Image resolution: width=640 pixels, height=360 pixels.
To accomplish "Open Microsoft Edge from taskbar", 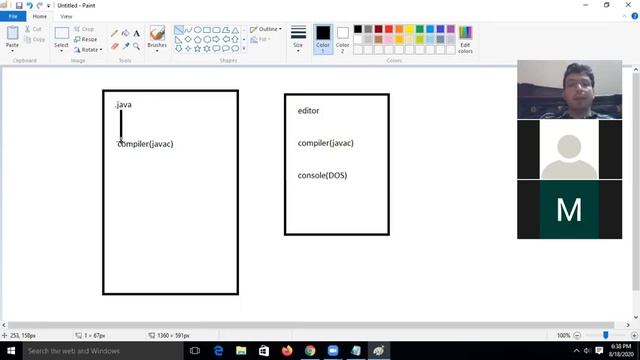I will pos(218,351).
